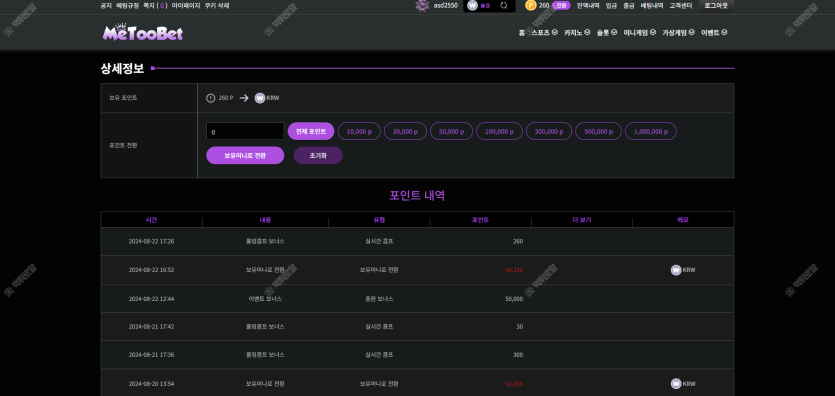
Task: Click the 2024-08-22 17:26 row time
Action: (151, 242)
